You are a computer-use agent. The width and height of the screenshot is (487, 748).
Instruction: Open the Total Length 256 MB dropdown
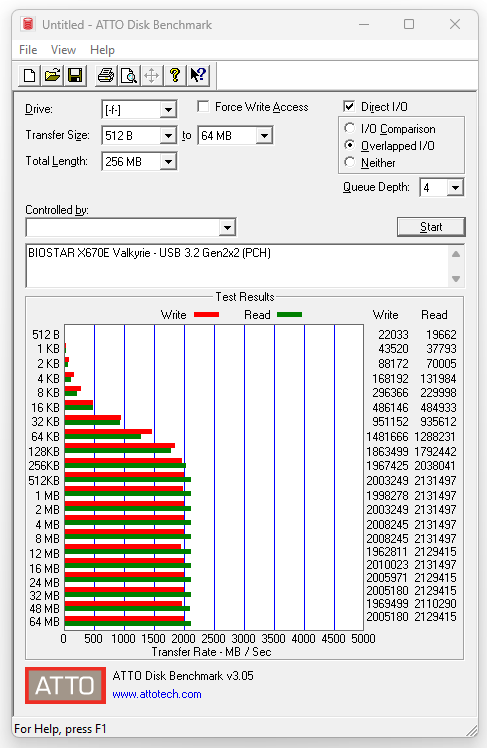pyautogui.click(x=168, y=162)
